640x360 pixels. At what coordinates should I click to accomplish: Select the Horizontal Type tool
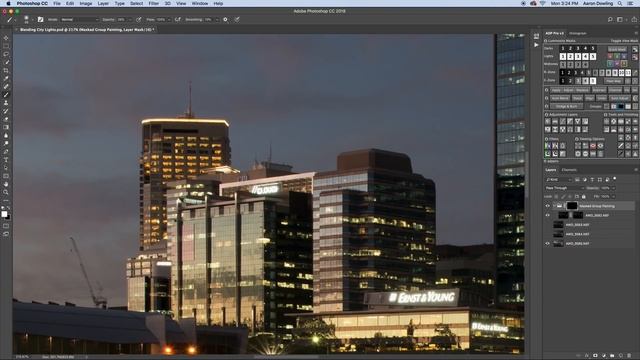click(x=6, y=160)
